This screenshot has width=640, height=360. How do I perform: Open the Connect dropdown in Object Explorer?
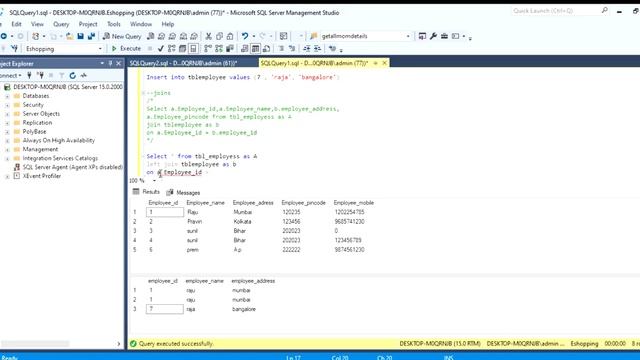click(11, 76)
